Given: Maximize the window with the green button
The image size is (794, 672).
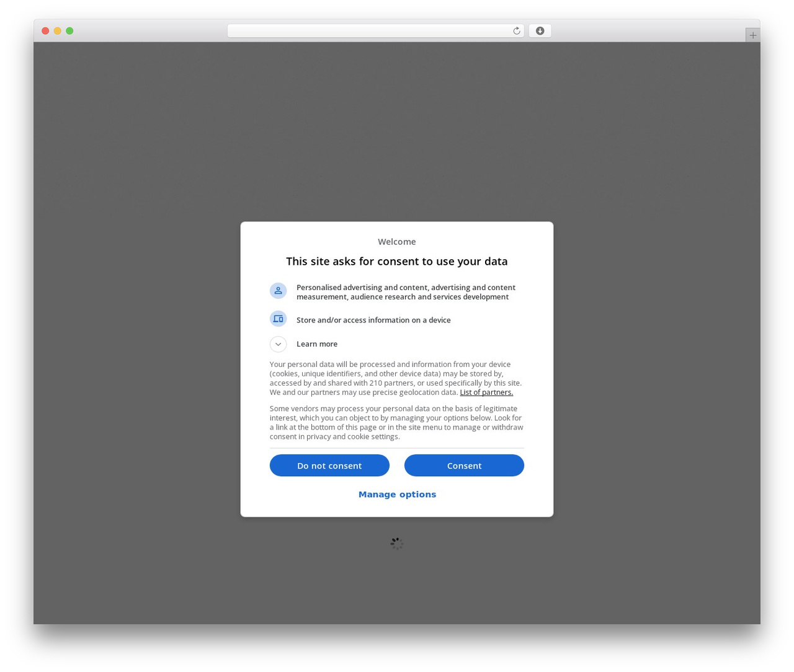Looking at the screenshot, I should click(x=69, y=31).
